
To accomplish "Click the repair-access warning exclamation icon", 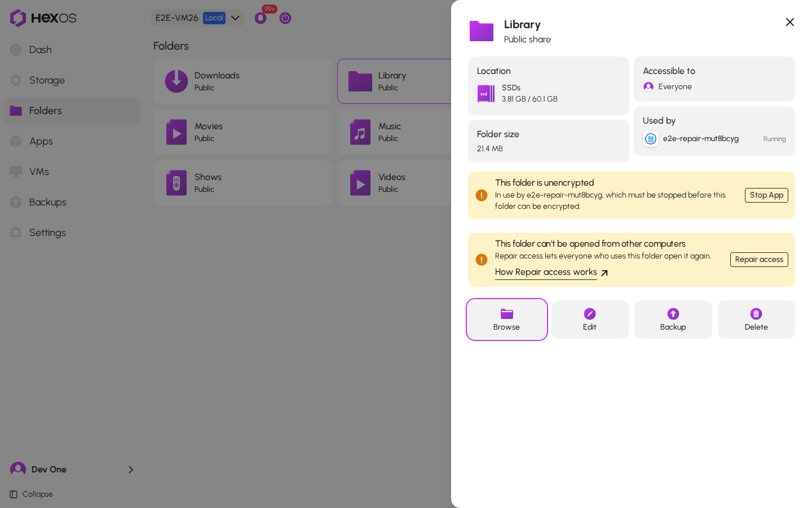I will click(482, 260).
